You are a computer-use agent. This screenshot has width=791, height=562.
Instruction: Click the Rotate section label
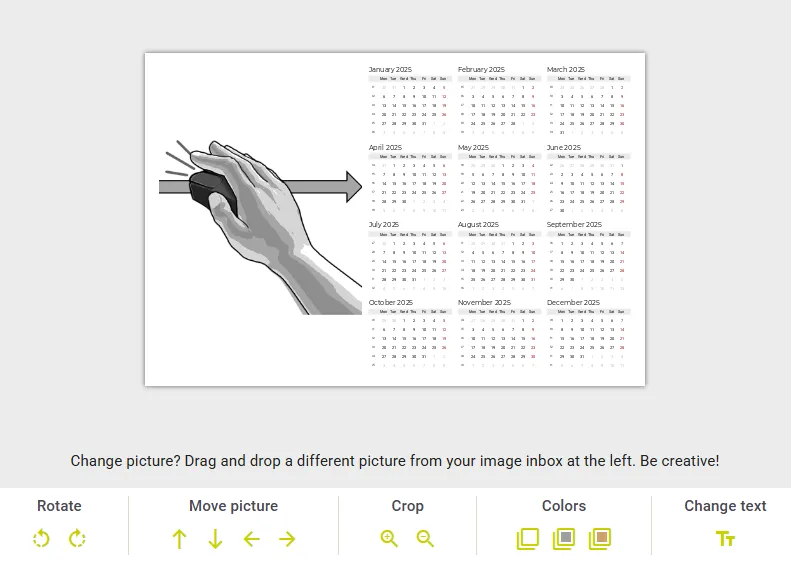coord(59,506)
